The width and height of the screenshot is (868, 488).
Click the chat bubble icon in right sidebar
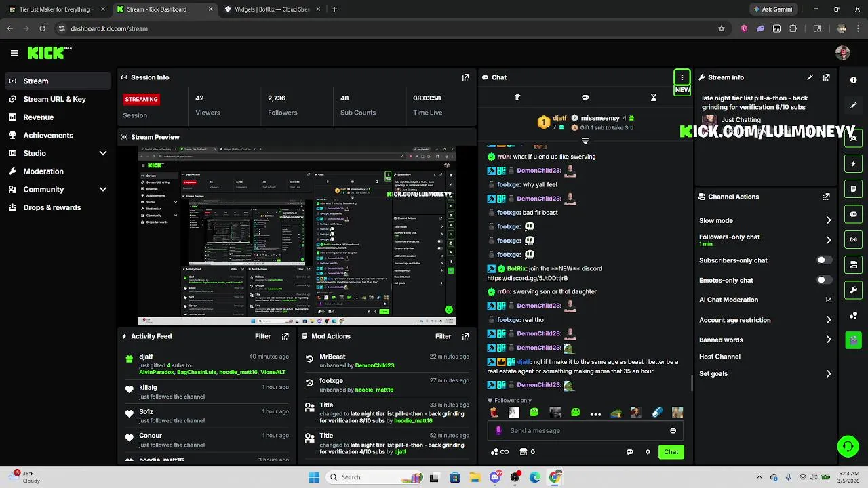(853, 214)
